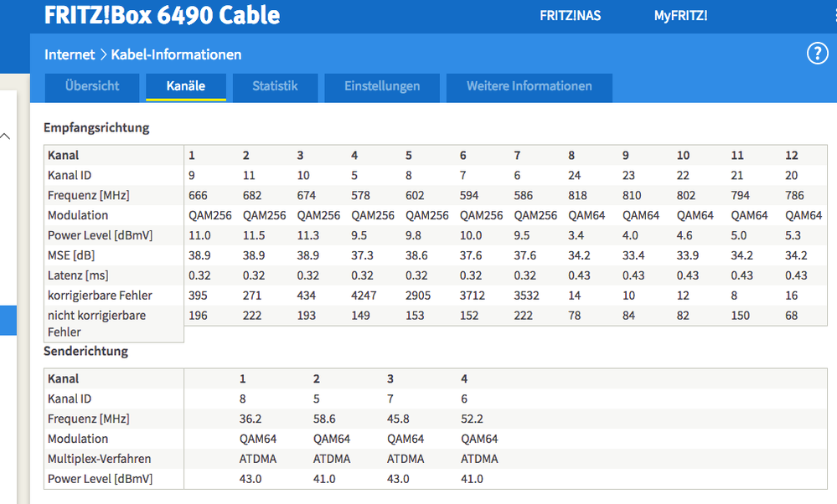
Task: Click power level value 11.5
Action: tap(254, 235)
